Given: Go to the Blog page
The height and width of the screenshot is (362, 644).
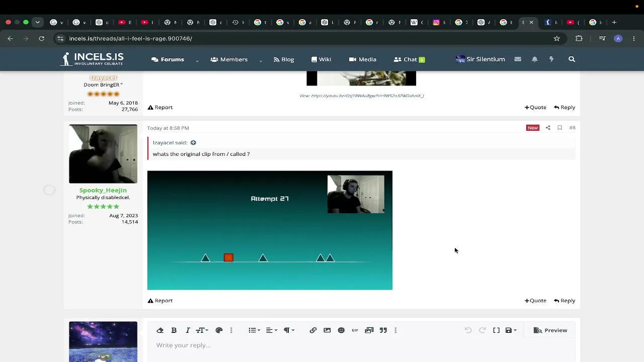Looking at the screenshot, I should (284, 59).
